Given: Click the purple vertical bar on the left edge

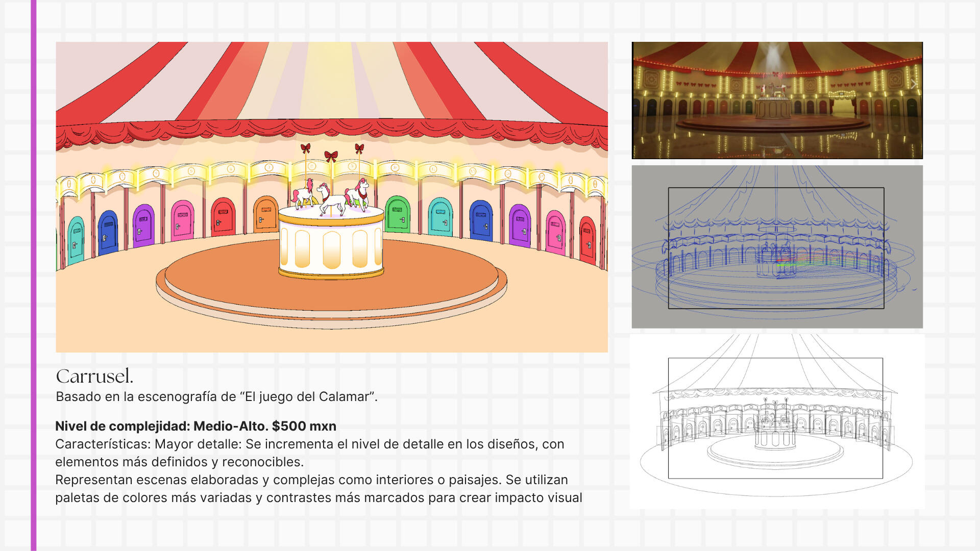Looking at the screenshot, I should point(34,275).
